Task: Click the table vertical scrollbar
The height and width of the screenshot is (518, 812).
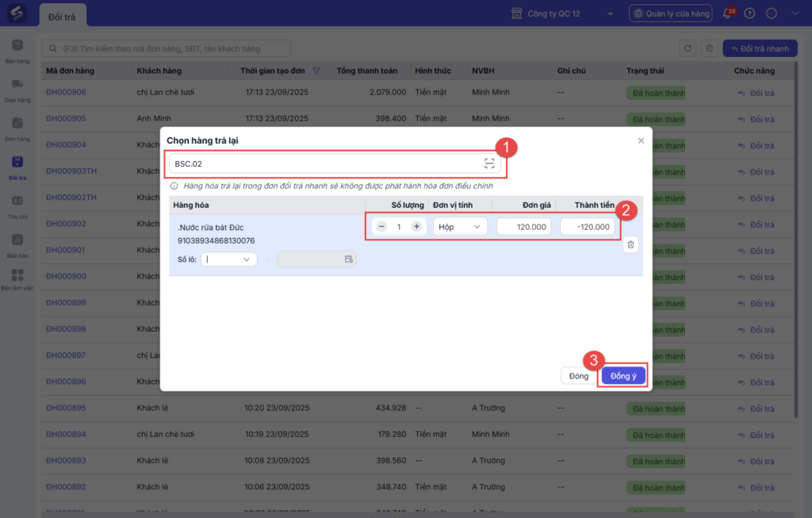Action: pyautogui.click(x=796, y=240)
